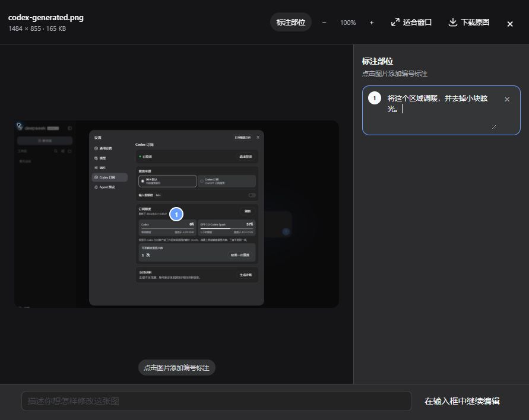Toggle the 标注部位 annotation mode button
This screenshot has height=420, width=529.
[x=290, y=23]
